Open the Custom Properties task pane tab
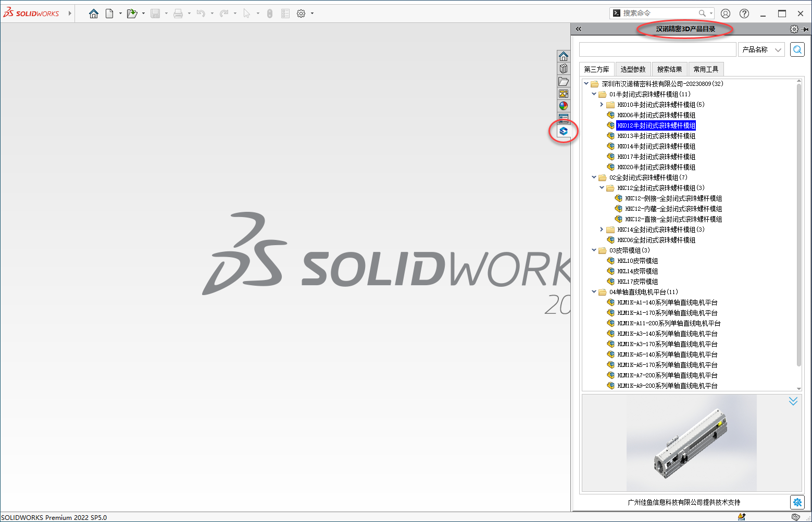812x522 pixels. coord(564,119)
